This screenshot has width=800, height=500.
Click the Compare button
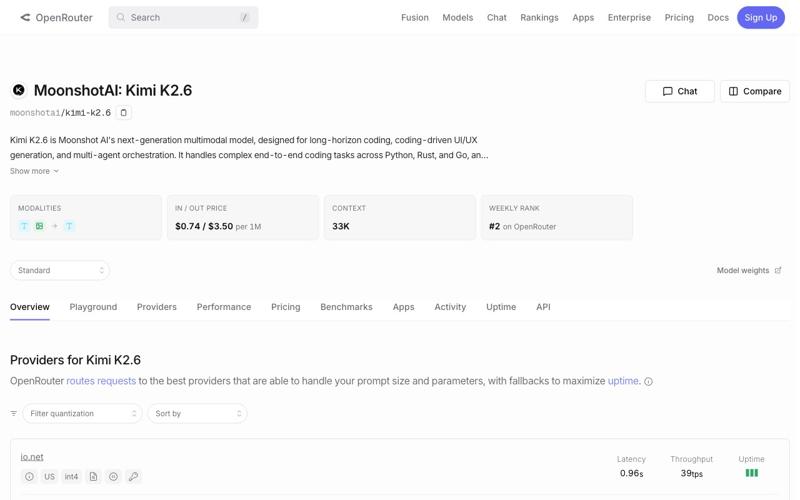tap(755, 91)
